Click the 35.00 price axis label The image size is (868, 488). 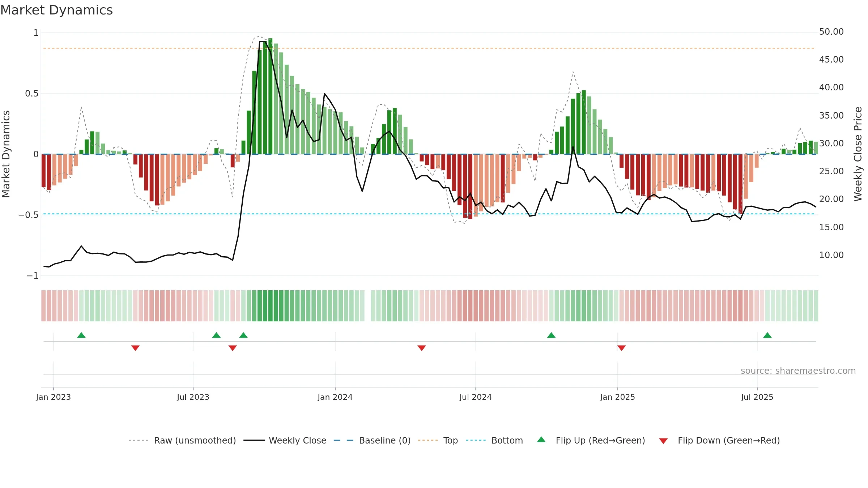click(831, 116)
